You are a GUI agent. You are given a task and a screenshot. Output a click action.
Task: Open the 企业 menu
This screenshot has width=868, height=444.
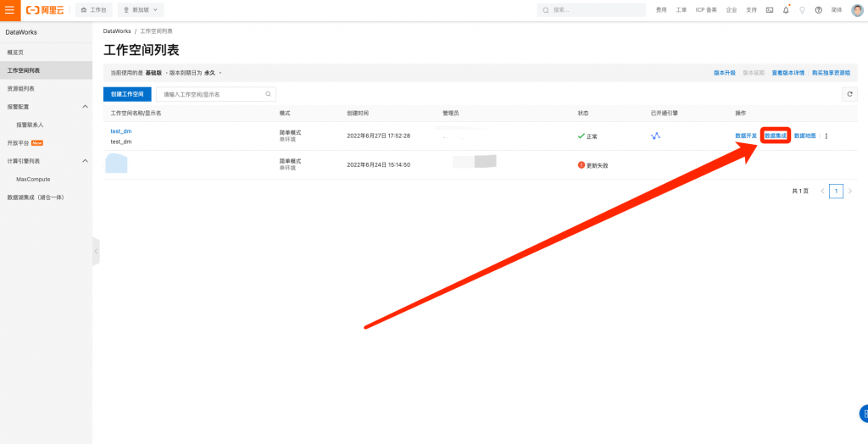click(732, 10)
